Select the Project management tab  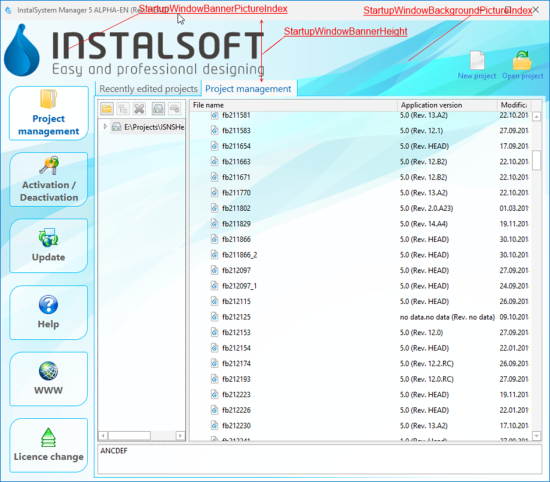point(248,89)
